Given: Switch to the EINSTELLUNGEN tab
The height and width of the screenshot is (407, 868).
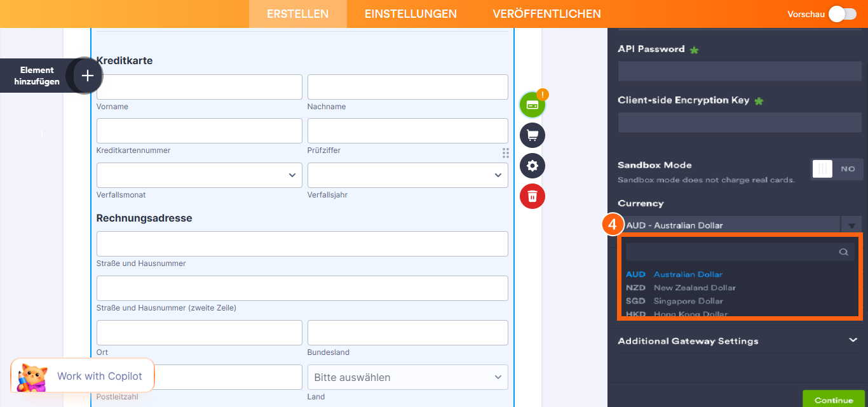Looking at the screenshot, I should 410,13.
